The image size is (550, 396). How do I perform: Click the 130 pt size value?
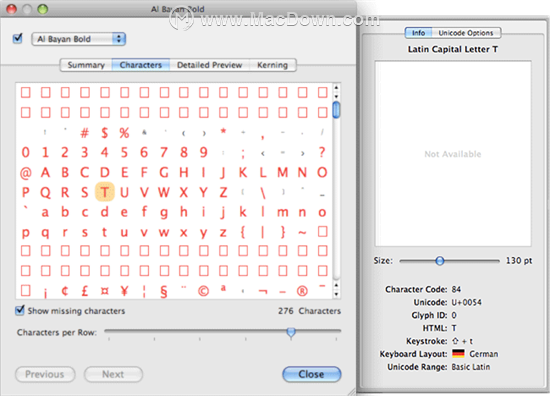pyautogui.click(x=519, y=261)
